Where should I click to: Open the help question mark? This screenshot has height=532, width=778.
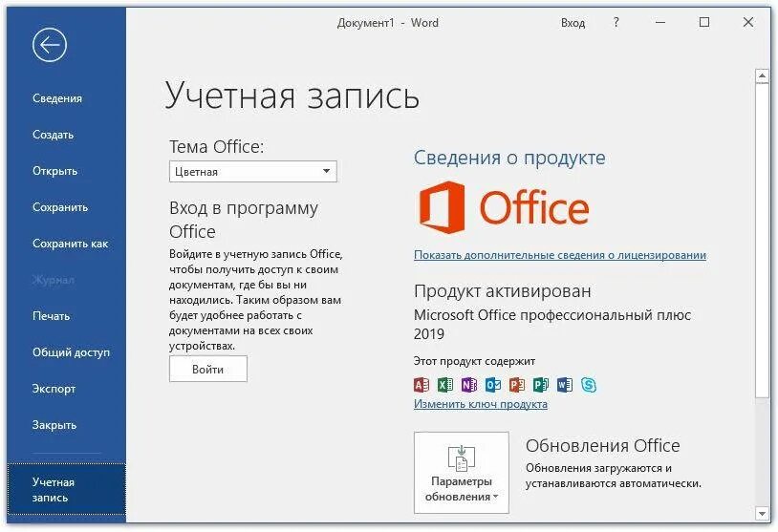click(x=616, y=22)
